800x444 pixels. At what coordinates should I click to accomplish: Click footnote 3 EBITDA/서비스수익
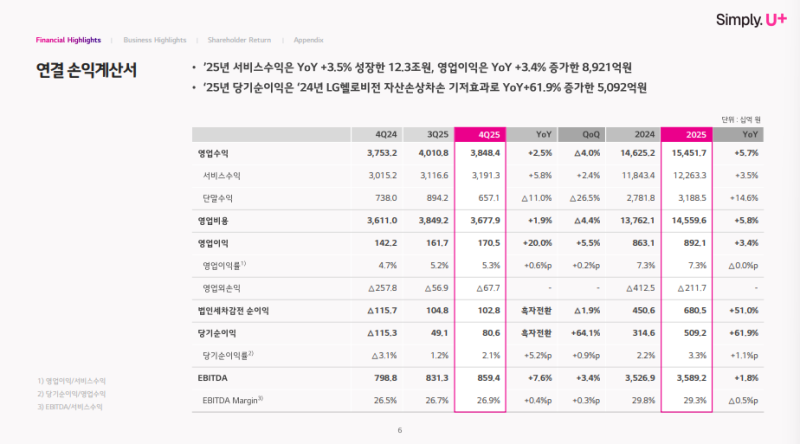pyautogui.click(x=69, y=406)
